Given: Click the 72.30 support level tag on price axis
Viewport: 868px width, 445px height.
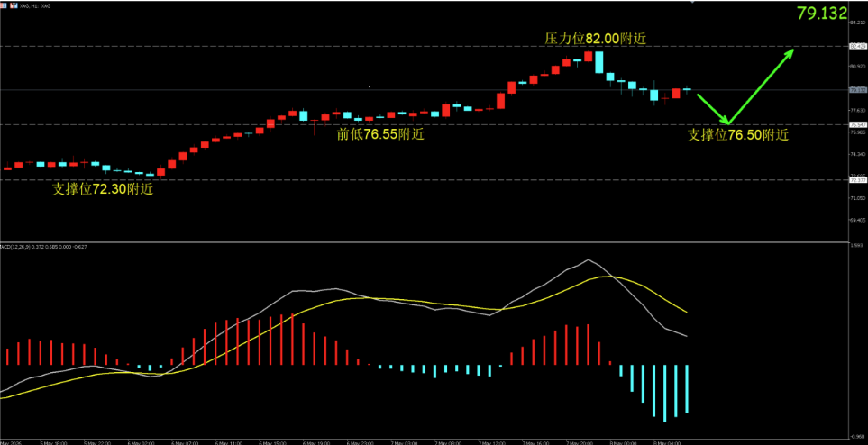Looking at the screenshot, I should pyautogui.click(x=857, y=180).
